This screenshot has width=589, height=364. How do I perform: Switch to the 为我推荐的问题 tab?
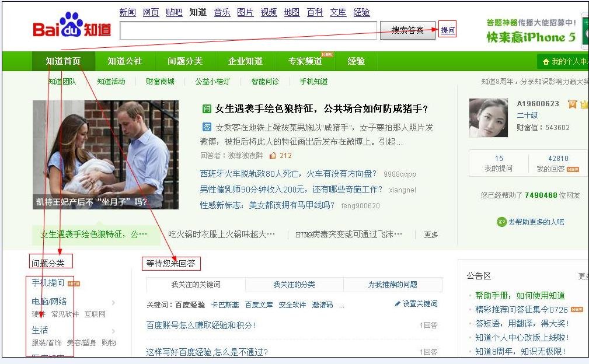point(394,285)
